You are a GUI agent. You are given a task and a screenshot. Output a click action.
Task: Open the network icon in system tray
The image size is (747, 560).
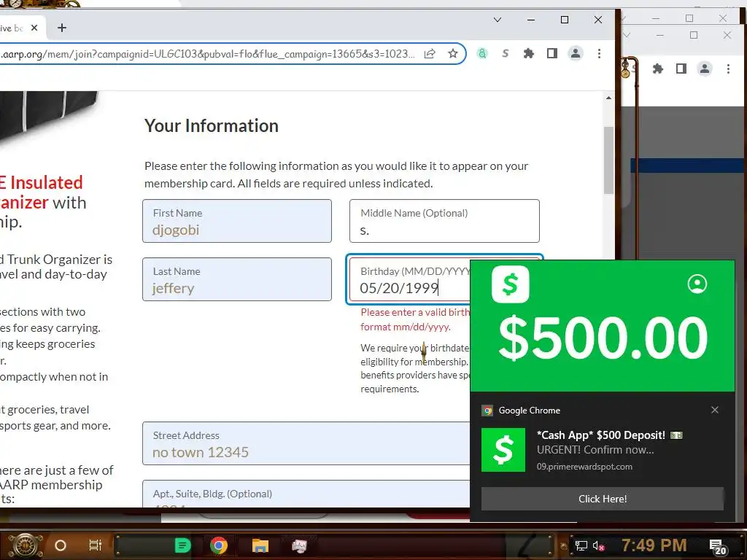pos(581,545)
